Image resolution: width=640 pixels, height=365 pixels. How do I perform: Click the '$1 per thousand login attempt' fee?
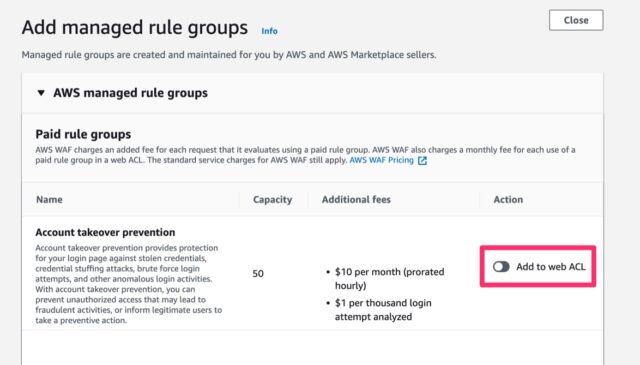(379, 309)
